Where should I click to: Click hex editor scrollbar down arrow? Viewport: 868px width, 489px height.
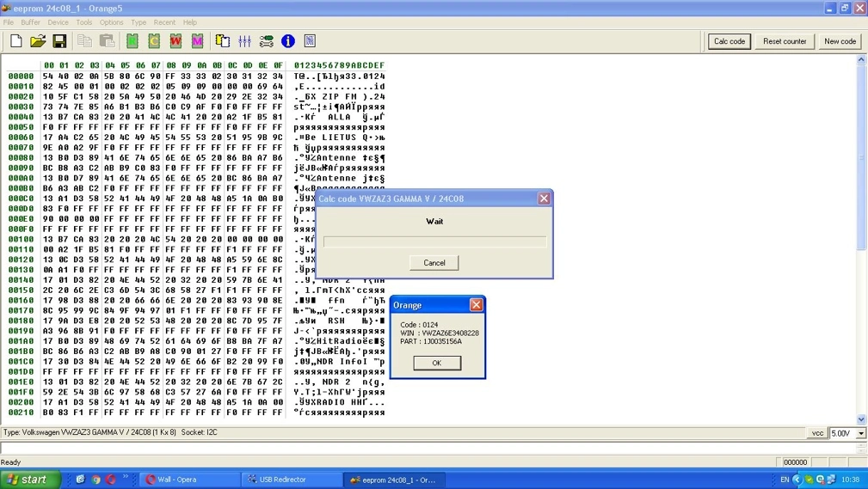(861, 419)
